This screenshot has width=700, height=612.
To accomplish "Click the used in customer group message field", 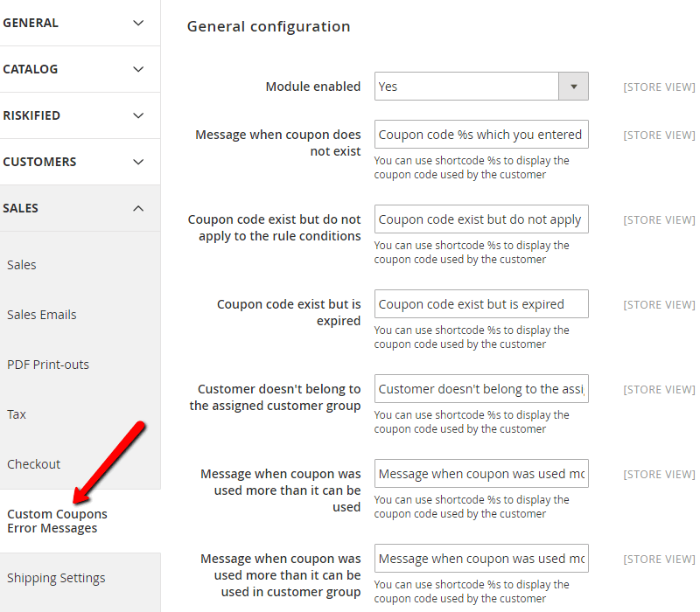I will [x=481, y=559].
